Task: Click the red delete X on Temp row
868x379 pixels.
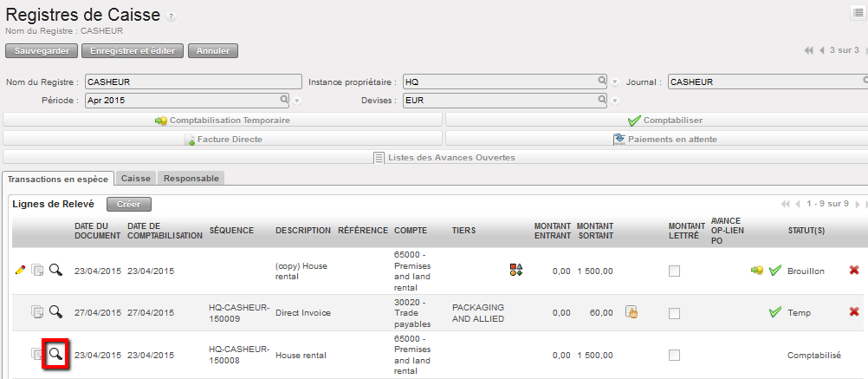Action: (854, 312)
